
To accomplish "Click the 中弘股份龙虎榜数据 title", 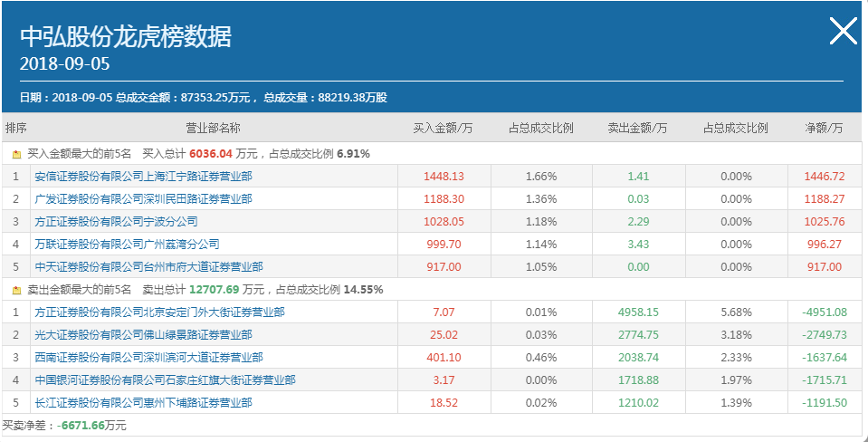I will coord(126,37).
